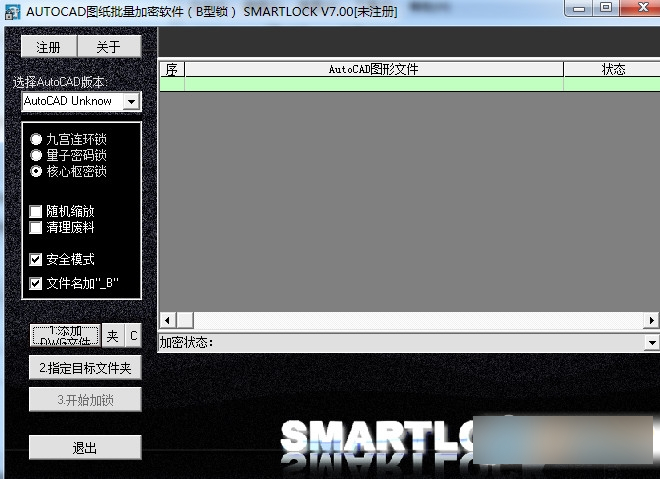The width and height of the screenshot is (660, 479).
Task: Click the application icon in title bar
Action: tap(13, 12)
